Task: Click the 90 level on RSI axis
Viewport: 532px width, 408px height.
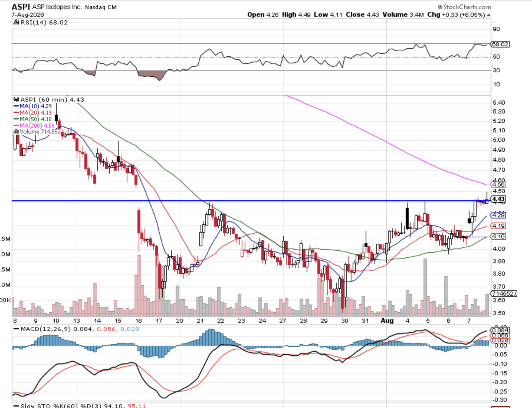Action: tap(496, 29)
